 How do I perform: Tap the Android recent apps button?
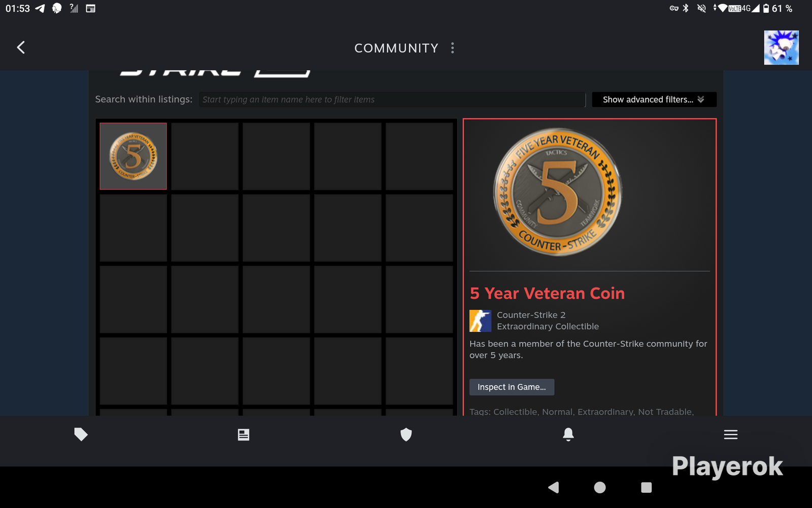point(646,488)
